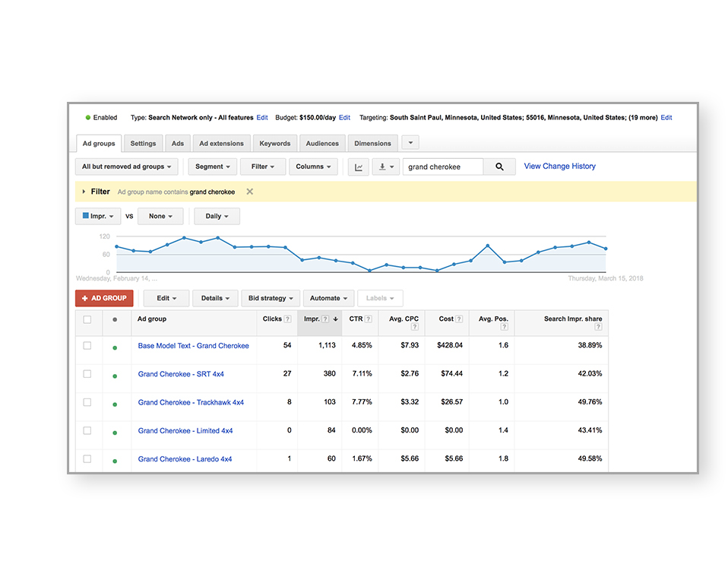The height and width of the screenshot is (574, 728).
Task: Open the Automate dropdown
Action: (x=329, y=298)
